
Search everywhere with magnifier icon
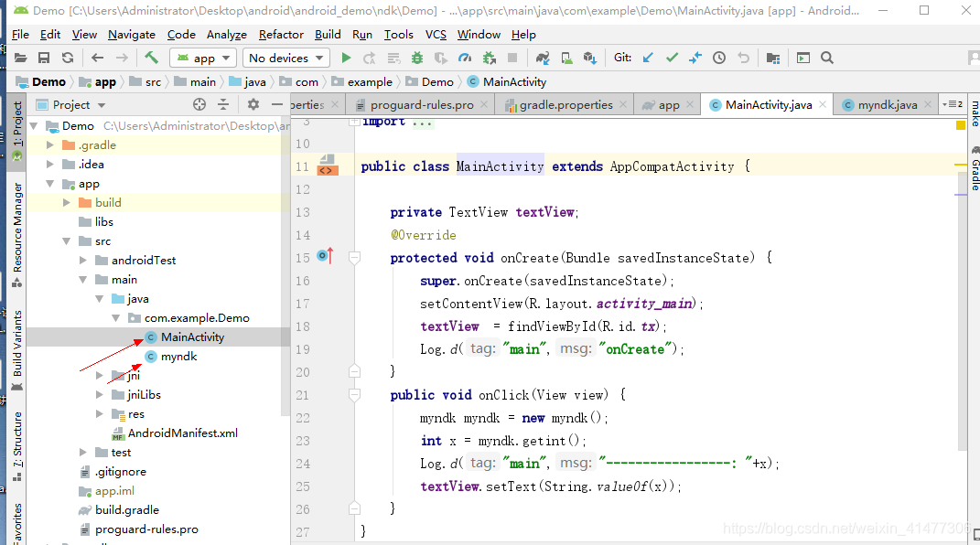tap(827, 58)
